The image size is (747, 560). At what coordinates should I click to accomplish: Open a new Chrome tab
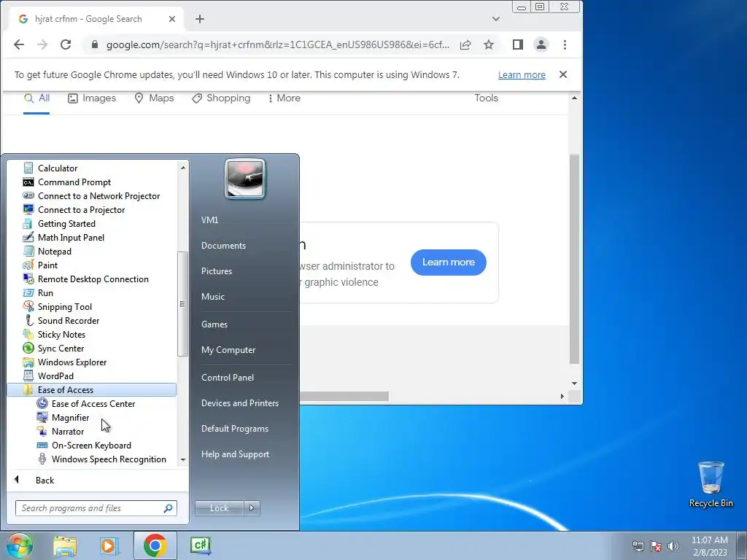pyautogui.click(x=200, y=19)
